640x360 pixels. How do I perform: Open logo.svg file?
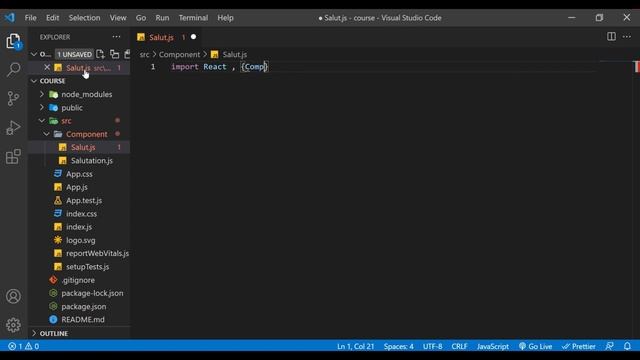[80, 240]
